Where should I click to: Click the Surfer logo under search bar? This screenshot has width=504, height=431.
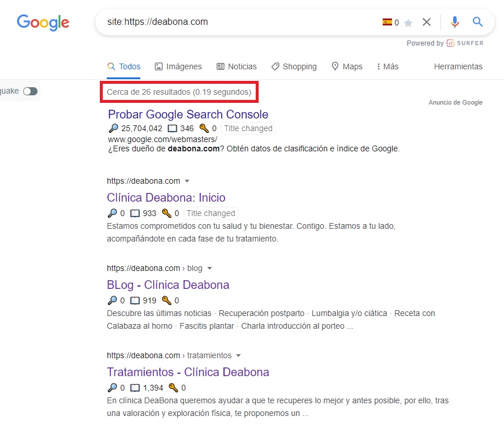click(x=465, y=43)
